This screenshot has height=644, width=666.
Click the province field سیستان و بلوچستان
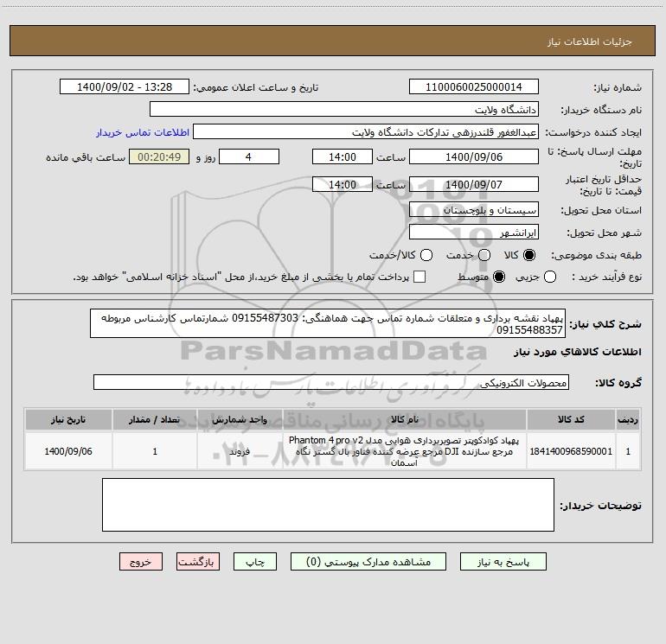pos(474,209)
